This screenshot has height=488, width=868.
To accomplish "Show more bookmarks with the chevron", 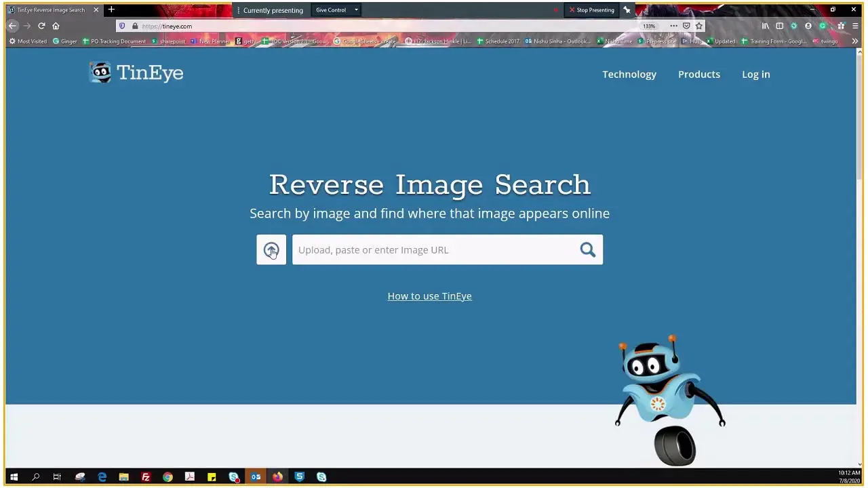I will point(854,41).
